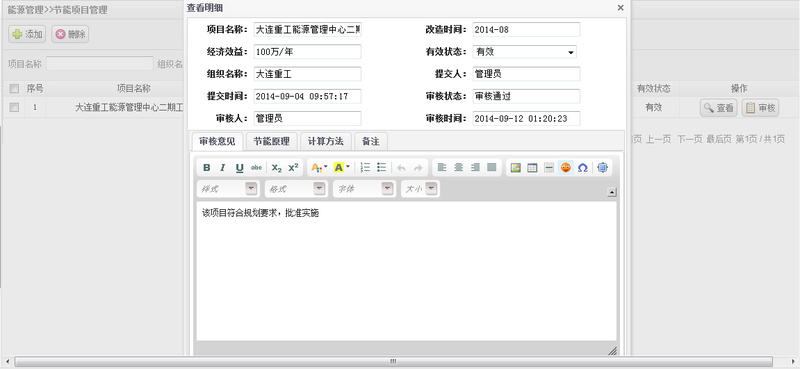This screenshot has height=369, width=800.
Task: Select all rows via header checkbox
Action: point(14,89)
